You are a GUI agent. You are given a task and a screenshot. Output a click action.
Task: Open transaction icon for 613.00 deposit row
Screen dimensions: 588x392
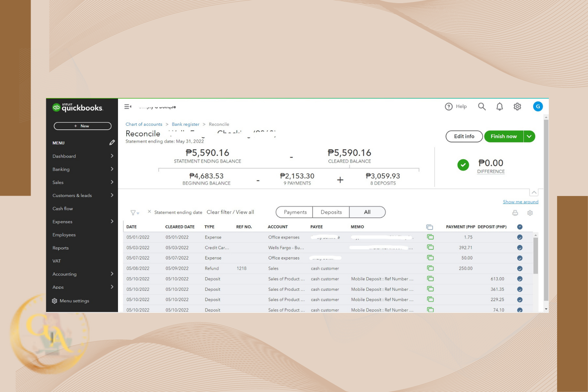[430, 279]
